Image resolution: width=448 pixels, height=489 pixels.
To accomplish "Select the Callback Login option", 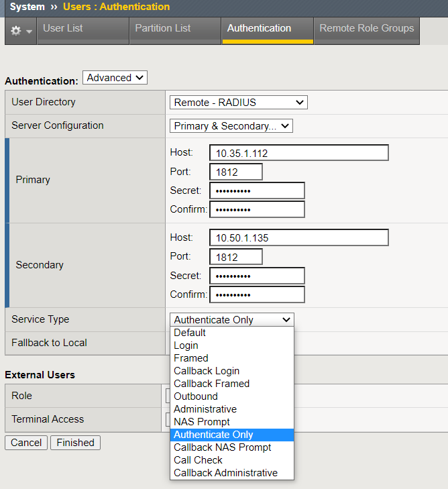I will click(x=207, y=371).
